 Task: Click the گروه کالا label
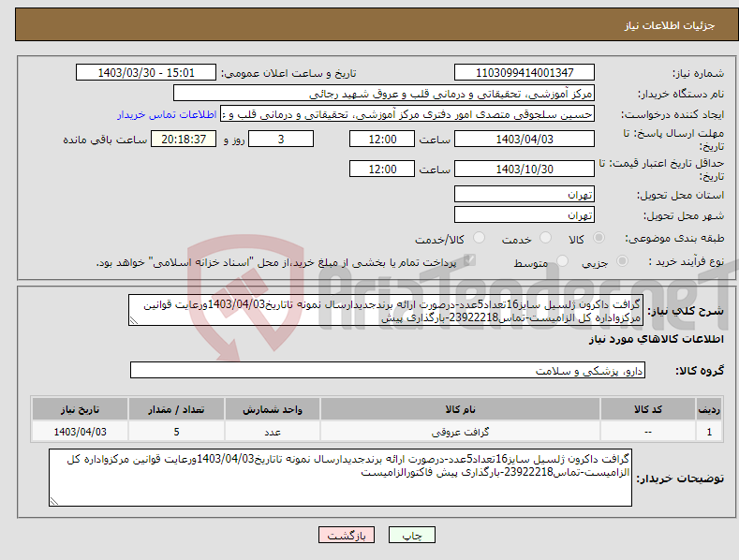coord(700,371)
